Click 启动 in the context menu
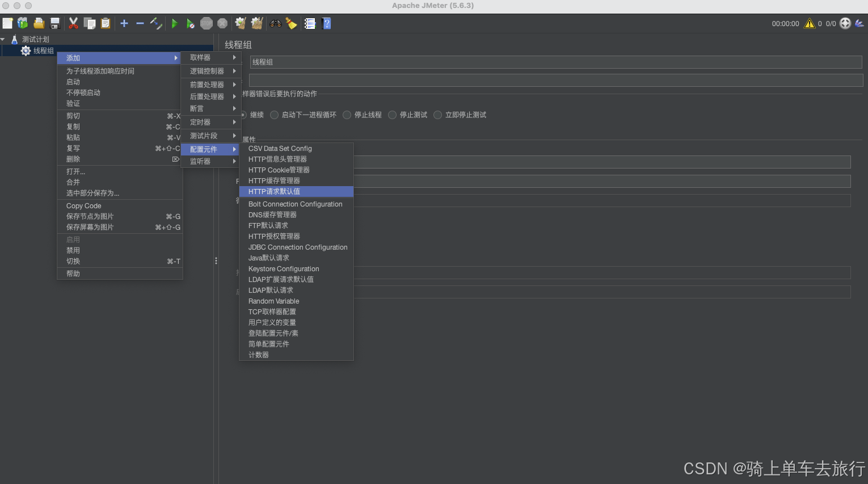Screen dimensions: 868x484 pos(120,82)
